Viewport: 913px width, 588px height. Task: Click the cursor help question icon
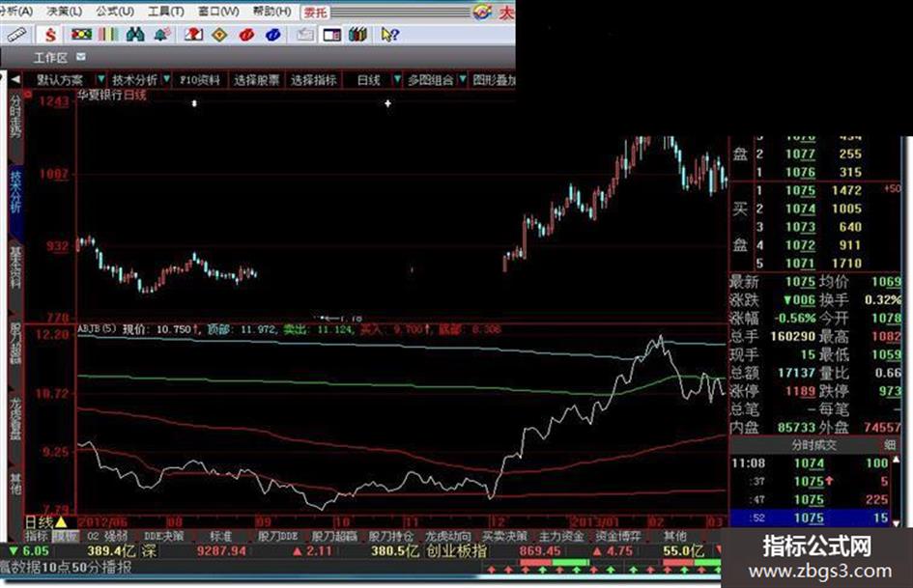pyautogui.click(x=389, y=35)
